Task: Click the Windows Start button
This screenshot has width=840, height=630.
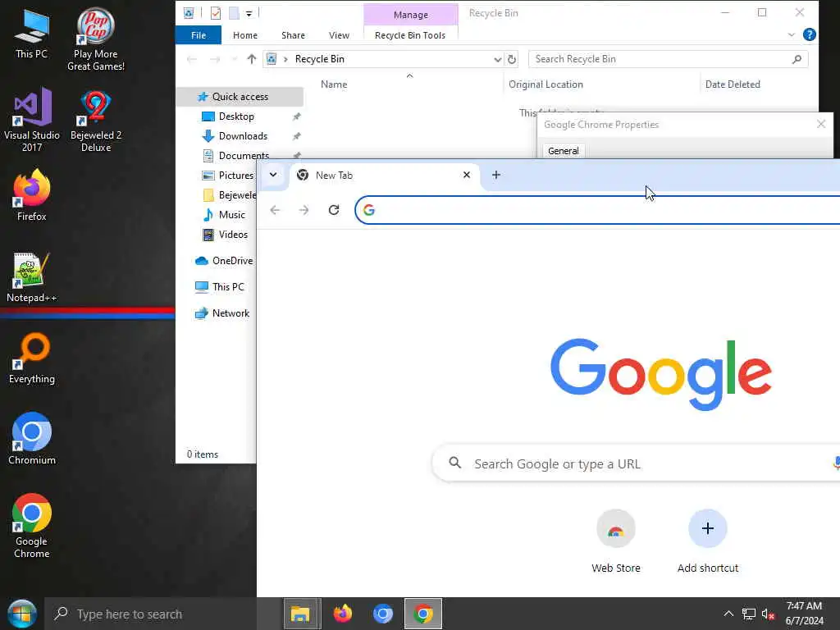Action: [x=22, y=614]
